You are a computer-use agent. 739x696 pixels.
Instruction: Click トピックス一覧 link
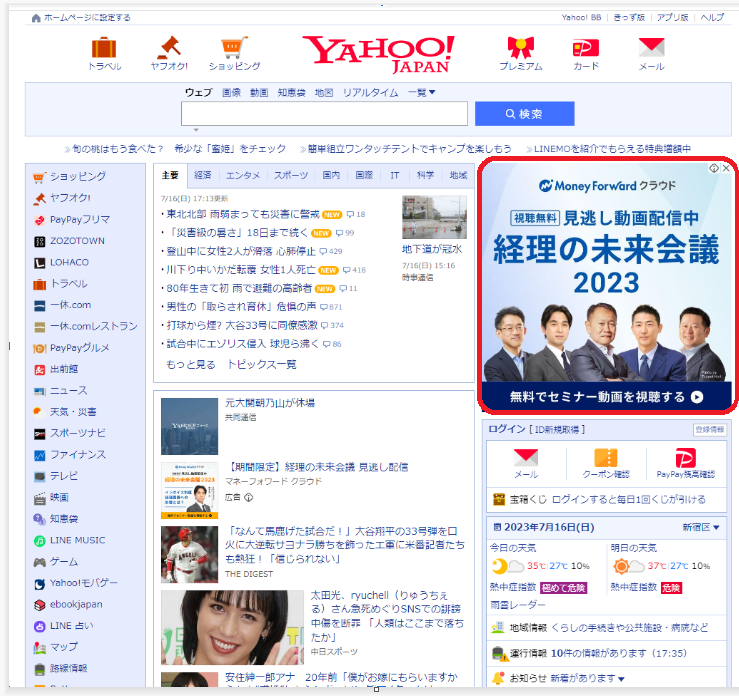pos(262,365)
